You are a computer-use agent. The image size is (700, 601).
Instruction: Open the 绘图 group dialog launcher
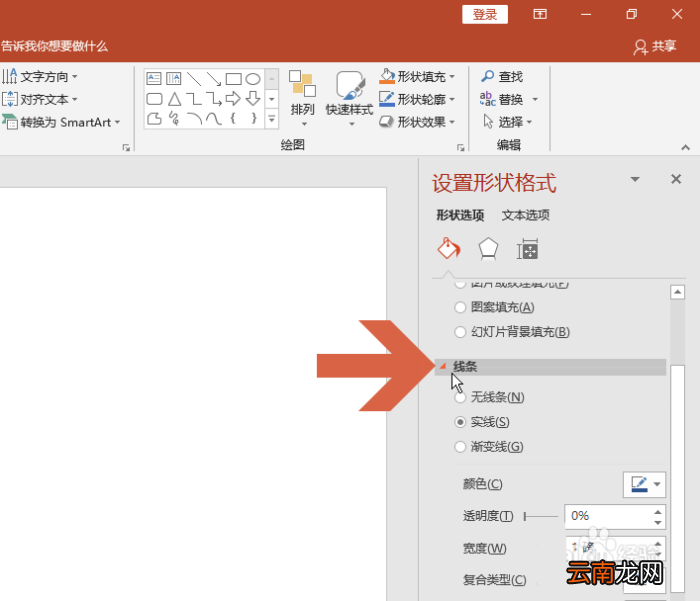460,147
